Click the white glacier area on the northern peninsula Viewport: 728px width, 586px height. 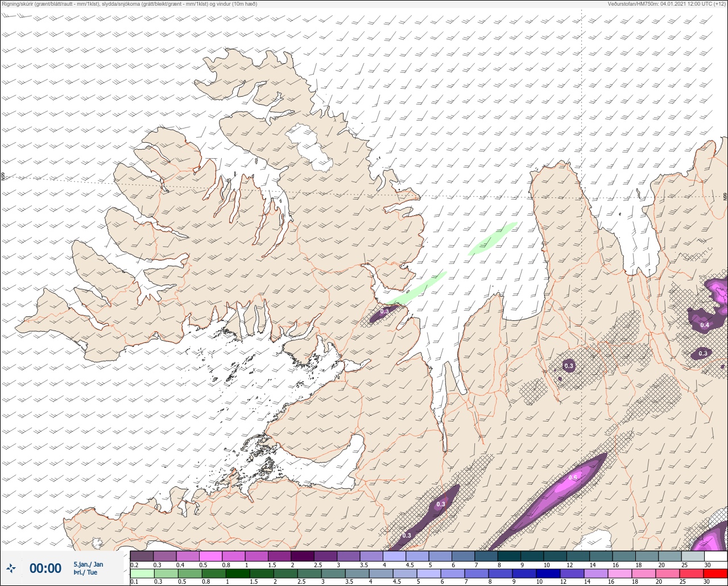pos(308,147)
